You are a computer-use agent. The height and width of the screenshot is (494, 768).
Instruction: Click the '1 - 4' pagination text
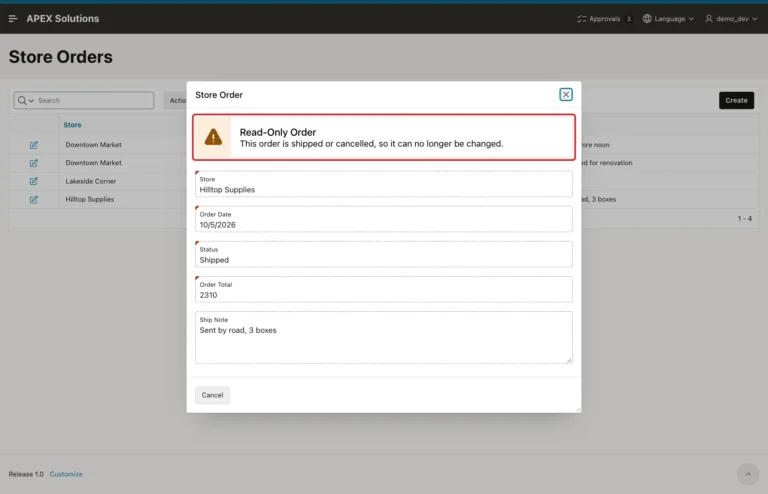(x=744, y=218)
